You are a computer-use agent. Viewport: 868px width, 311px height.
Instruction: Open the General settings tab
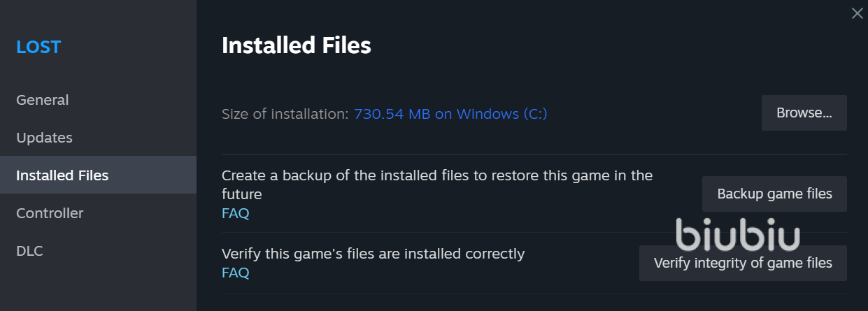coord(43,100)
